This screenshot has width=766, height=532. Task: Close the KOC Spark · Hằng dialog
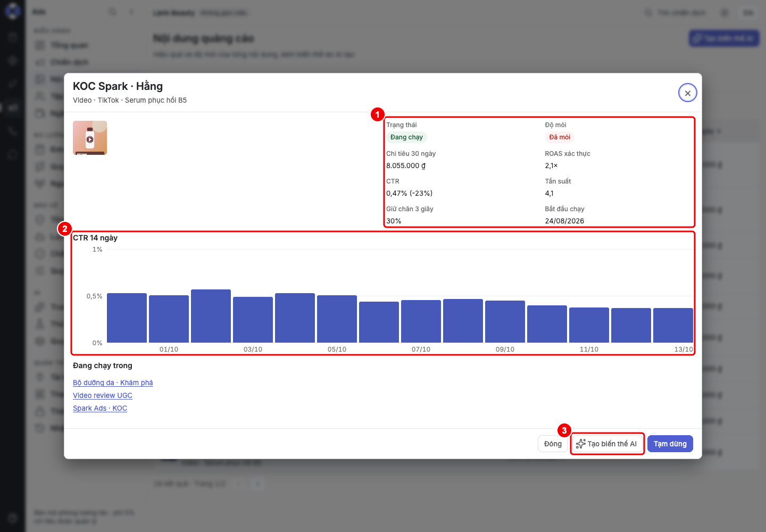point(688,93)
